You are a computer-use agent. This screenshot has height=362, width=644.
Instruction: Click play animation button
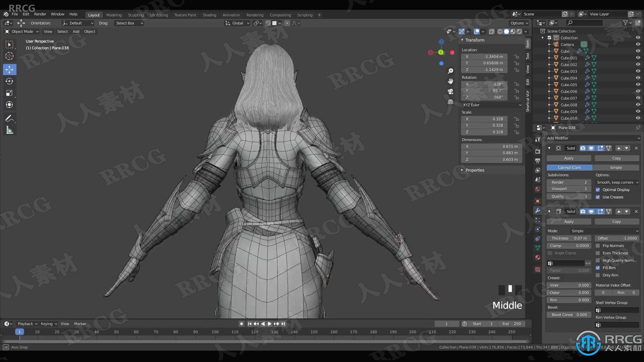pyautogui.click(x=270, y=324)
